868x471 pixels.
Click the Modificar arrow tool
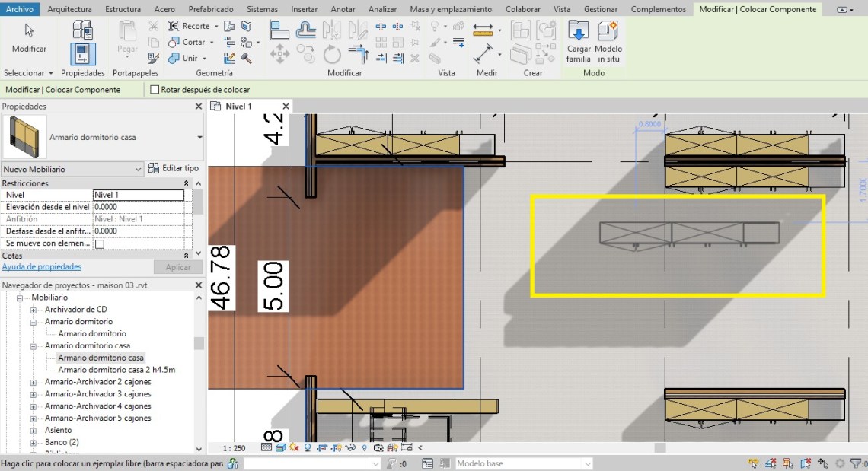29,31
